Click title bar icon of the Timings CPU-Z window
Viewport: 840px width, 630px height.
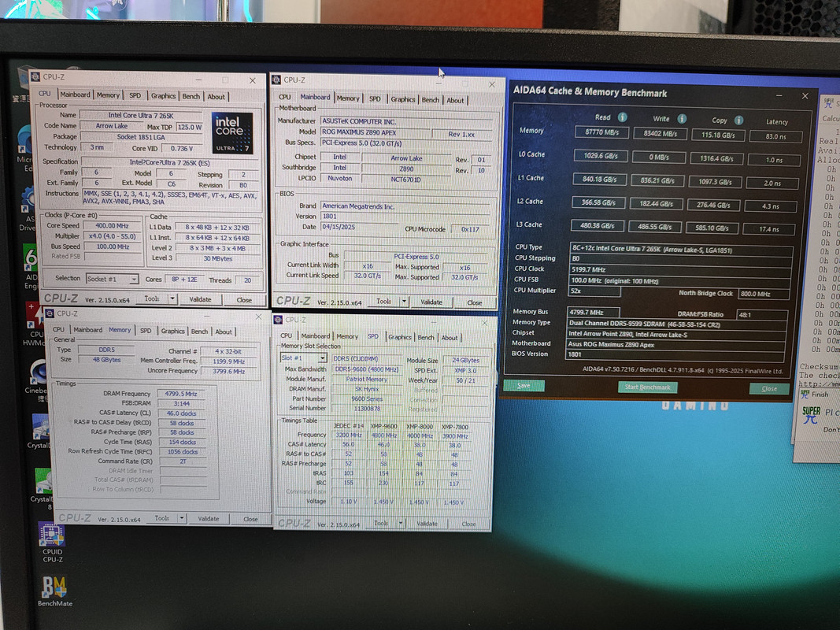point(50,313)
